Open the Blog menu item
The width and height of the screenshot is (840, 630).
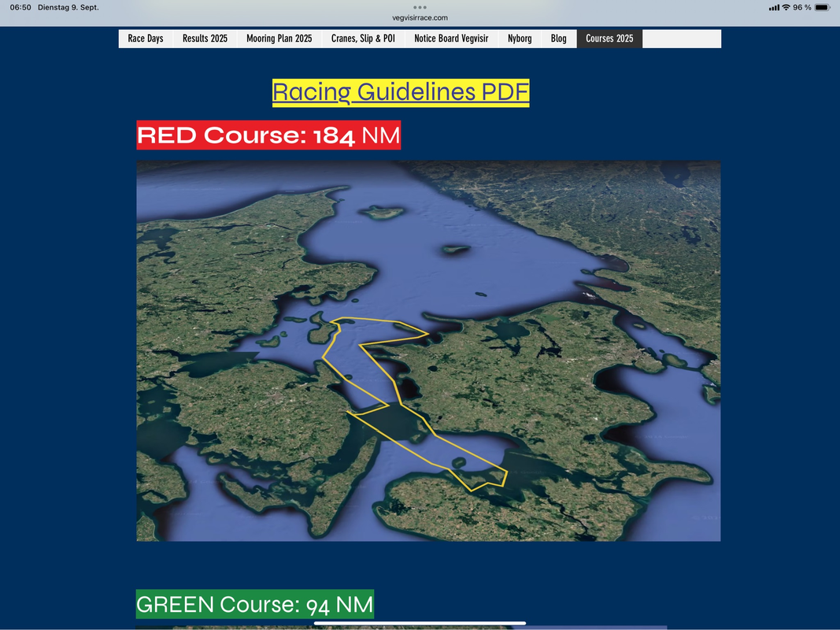[x=559, y=39]
